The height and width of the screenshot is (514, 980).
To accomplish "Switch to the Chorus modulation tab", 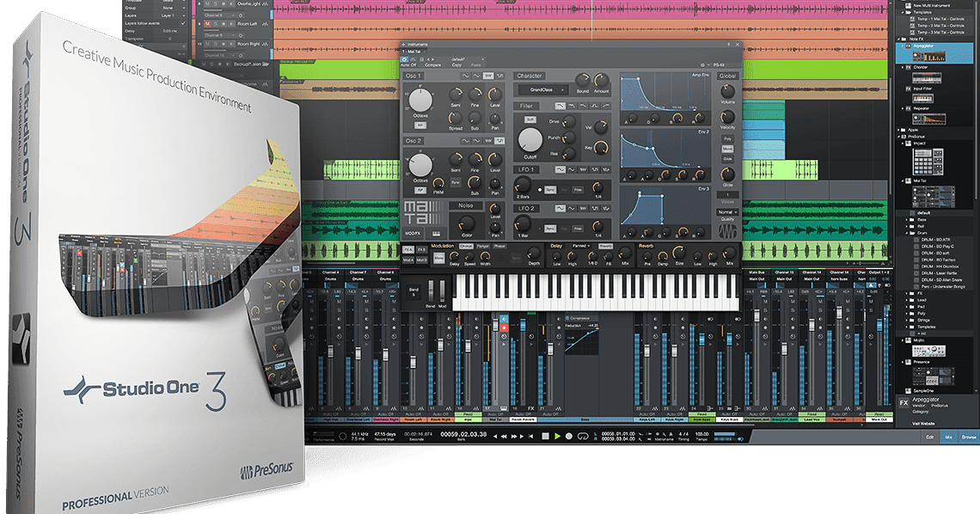I will click(466, 247).
